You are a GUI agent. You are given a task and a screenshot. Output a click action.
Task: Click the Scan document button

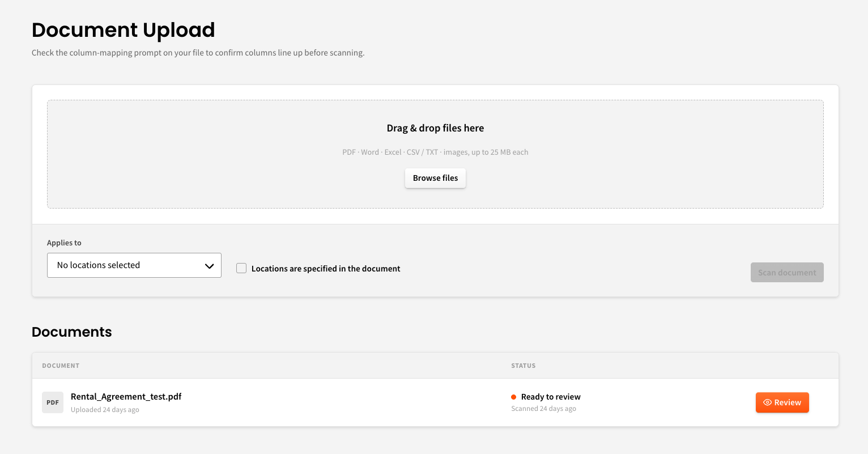[787, 273]
